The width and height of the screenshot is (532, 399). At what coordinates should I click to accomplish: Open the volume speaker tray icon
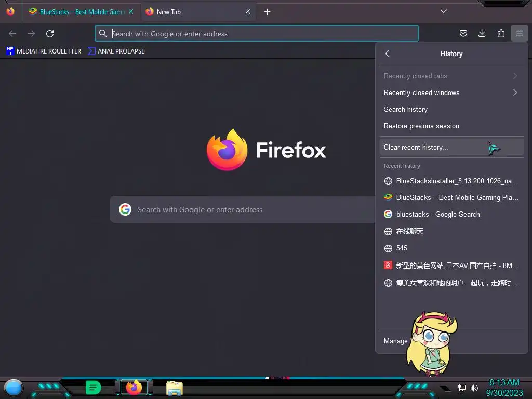tap(474, 388)
